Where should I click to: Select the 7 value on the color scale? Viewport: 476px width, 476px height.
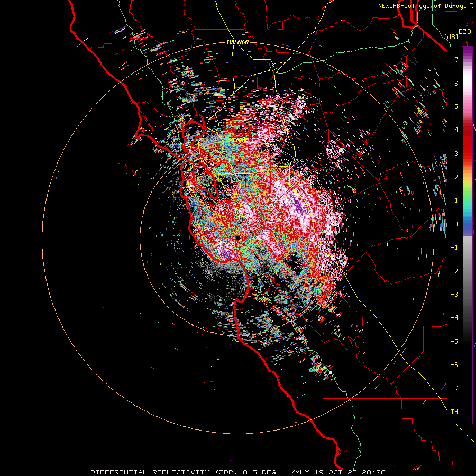pyautogui.click(x=456, y=59)
